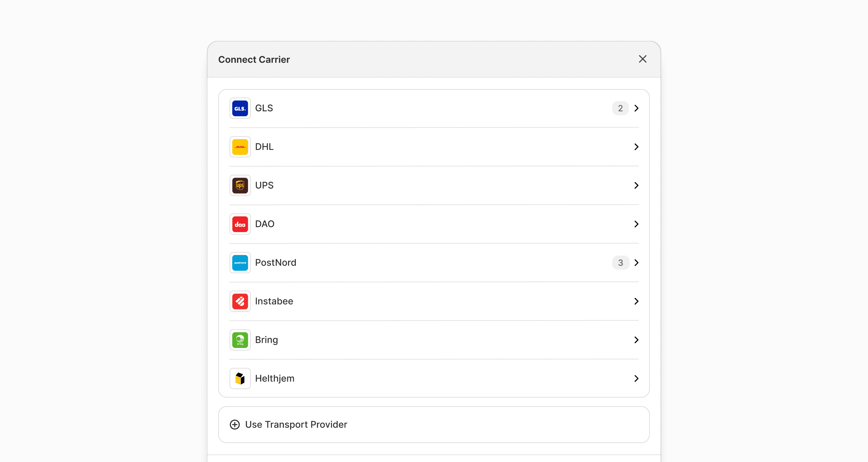Select the Helthjem carrier name

275,378
